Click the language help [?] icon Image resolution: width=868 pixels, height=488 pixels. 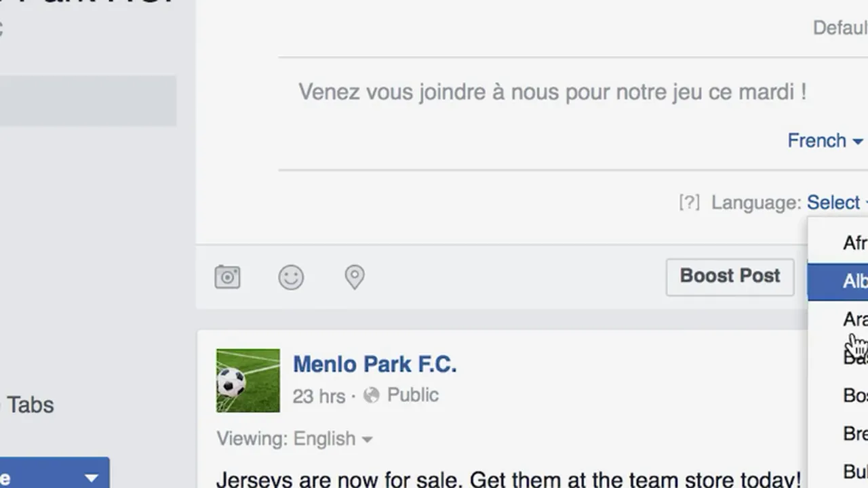[x=689, y=203]
